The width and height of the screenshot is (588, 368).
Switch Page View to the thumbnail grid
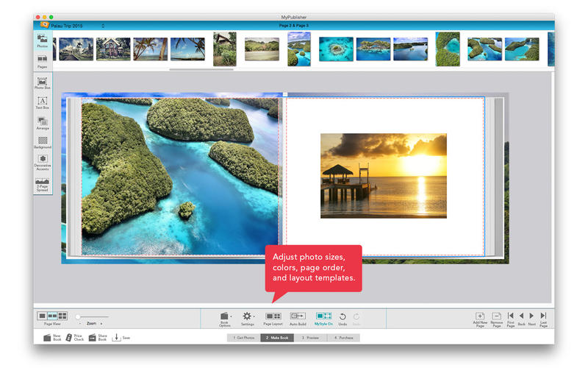[x=62, y=316]
